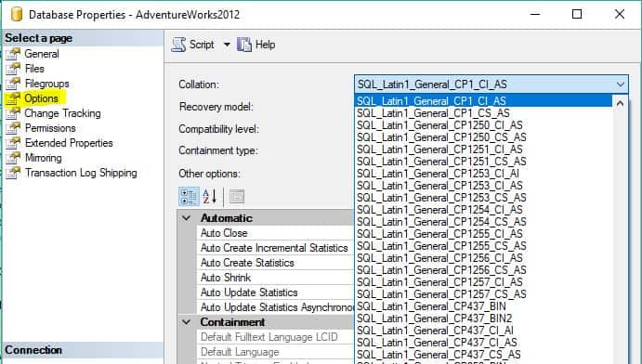Click the Files page icon
This screenshot has width=642, height=364.
tap(13, 69)
